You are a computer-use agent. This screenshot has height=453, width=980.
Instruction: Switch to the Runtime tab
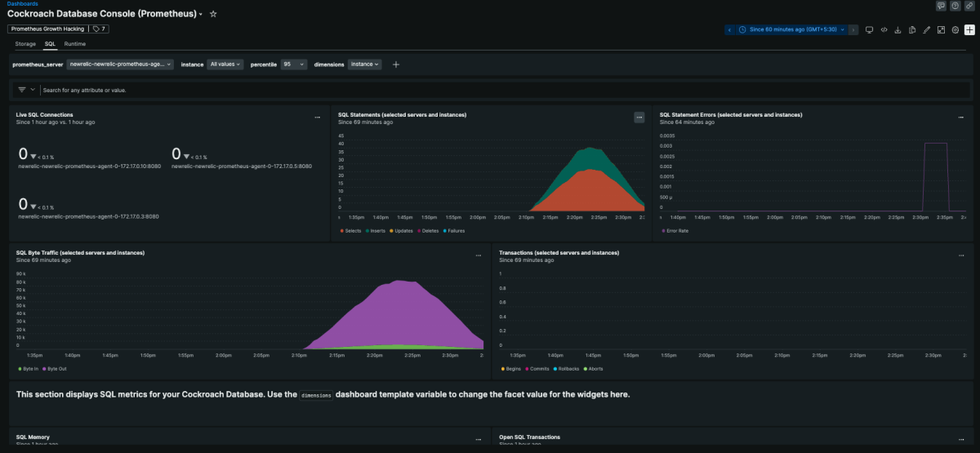click(75, 43)
